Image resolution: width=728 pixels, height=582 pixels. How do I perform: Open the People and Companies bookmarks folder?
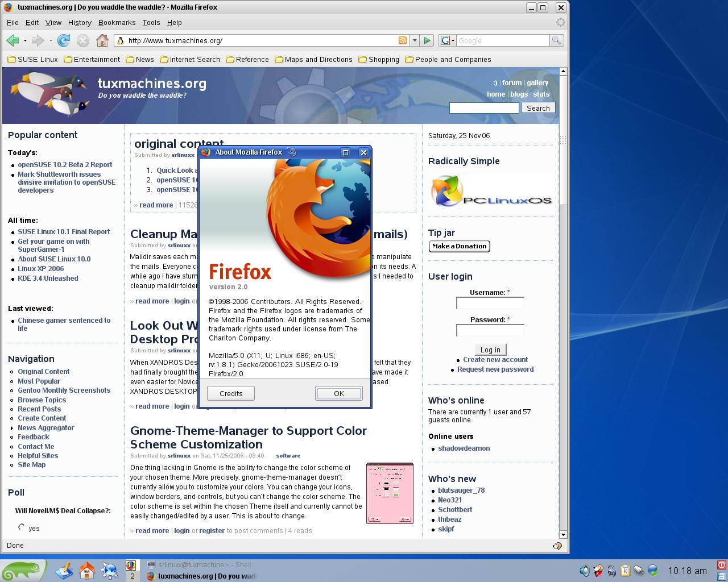448,59
